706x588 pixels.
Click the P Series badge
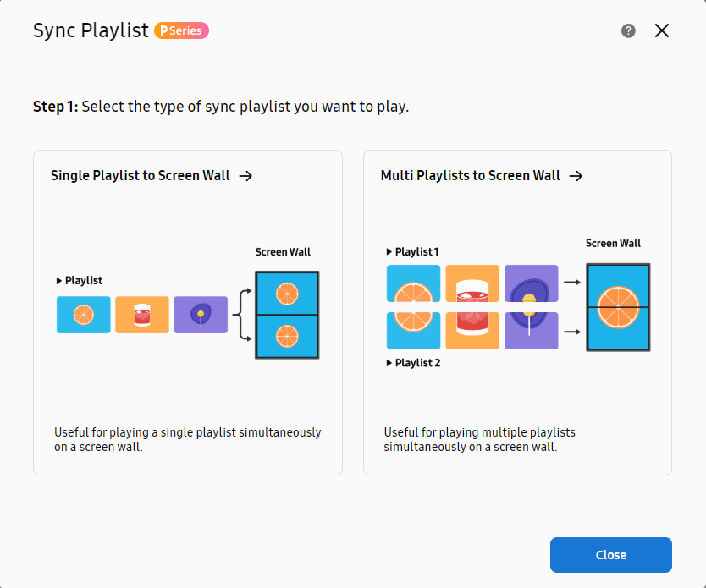click(x=181, y=30)
